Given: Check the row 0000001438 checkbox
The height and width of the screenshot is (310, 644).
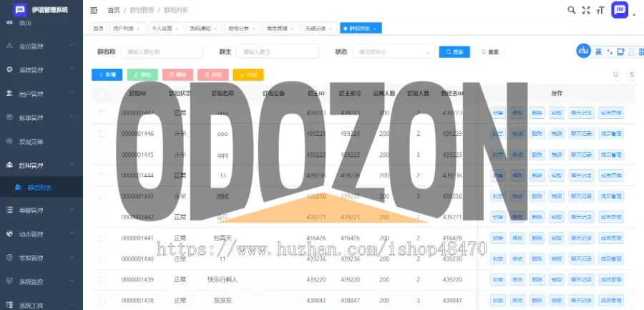Looking at the screenshot, I should pos(102,301).
